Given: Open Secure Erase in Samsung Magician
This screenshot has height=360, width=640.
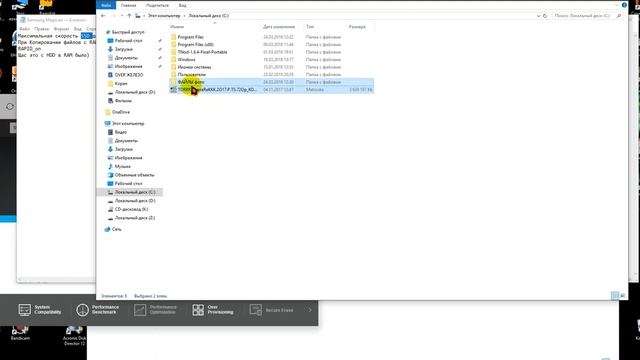Looking at the screenshot, I should pos(271,310).
